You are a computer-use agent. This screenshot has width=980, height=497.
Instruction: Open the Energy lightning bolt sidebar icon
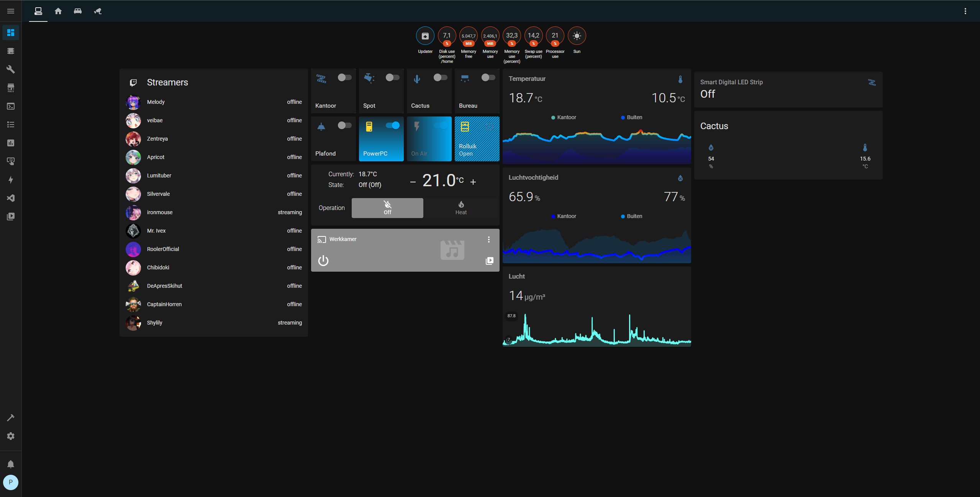click(x=11, y=180)
